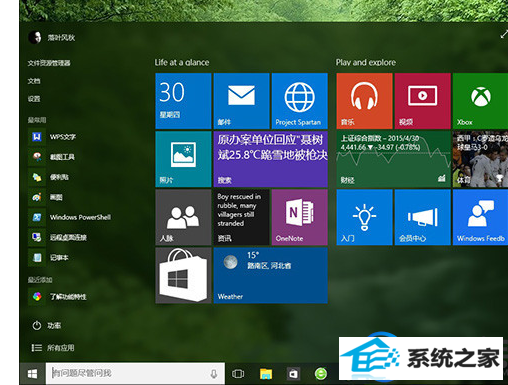This screenshot has height=385, width=508.
Task: Focus the Cortana search box
Action: [x=135, y=373]
